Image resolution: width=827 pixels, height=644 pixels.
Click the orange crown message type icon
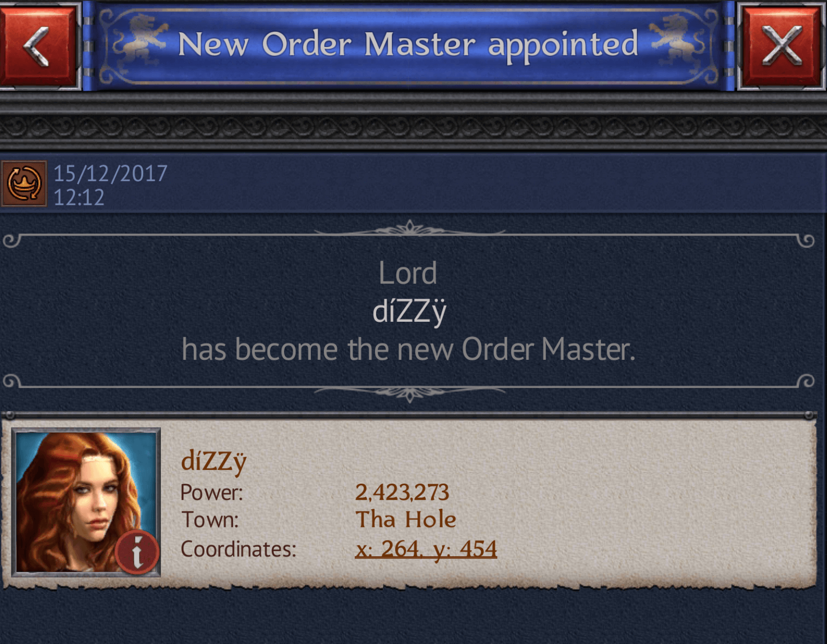point(24,184)
